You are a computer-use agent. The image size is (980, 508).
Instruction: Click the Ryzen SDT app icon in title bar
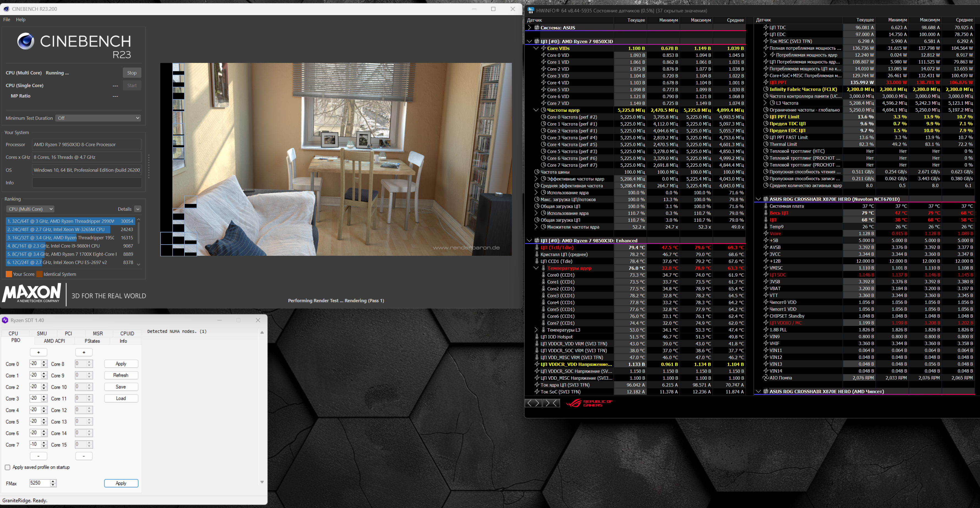tap(5, 320)
